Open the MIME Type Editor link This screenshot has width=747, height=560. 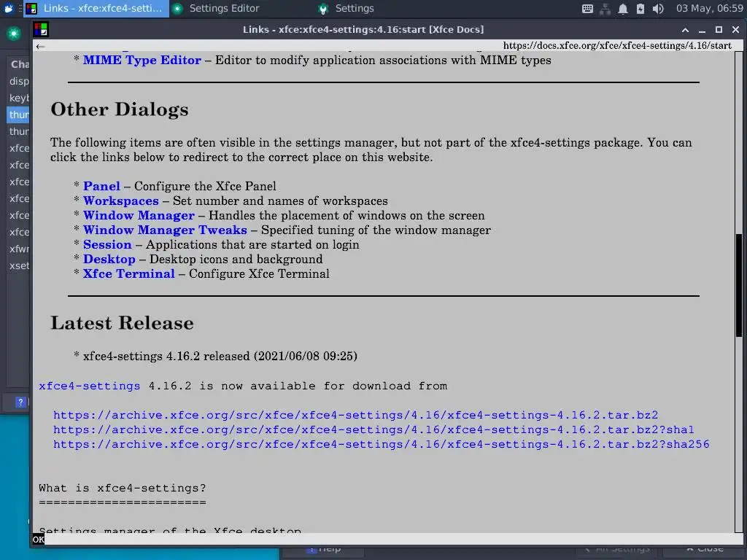pos(142,60)
